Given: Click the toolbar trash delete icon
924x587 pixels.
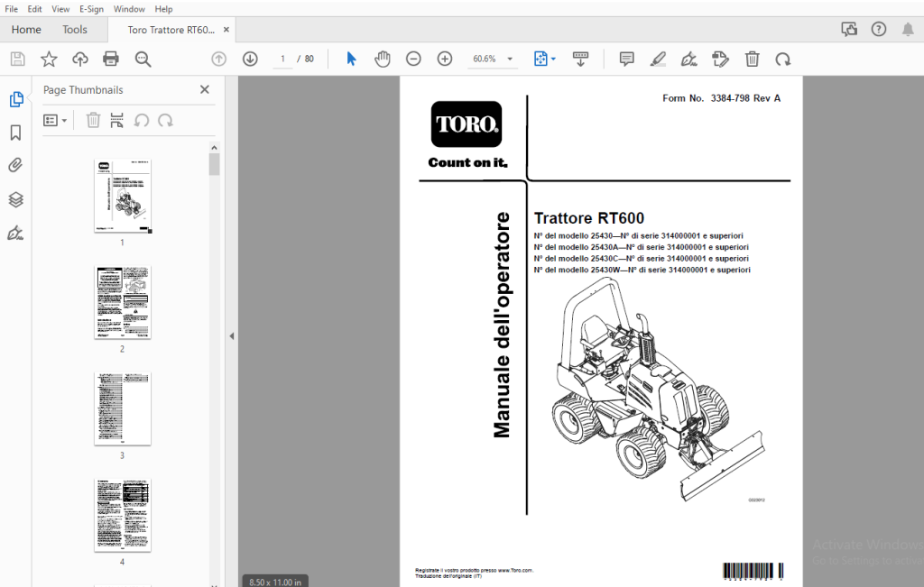Looking at the screenshot, I should (752, 59).
